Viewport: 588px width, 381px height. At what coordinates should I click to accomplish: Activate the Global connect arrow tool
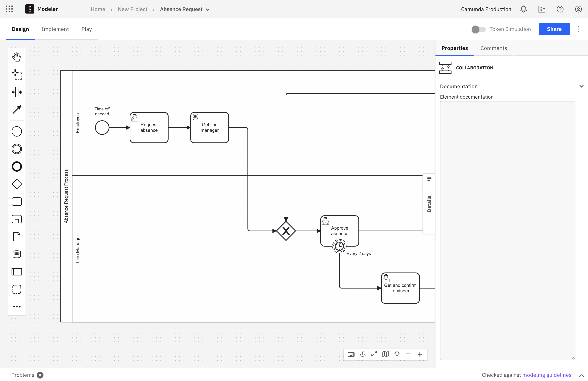pos(17,109)
